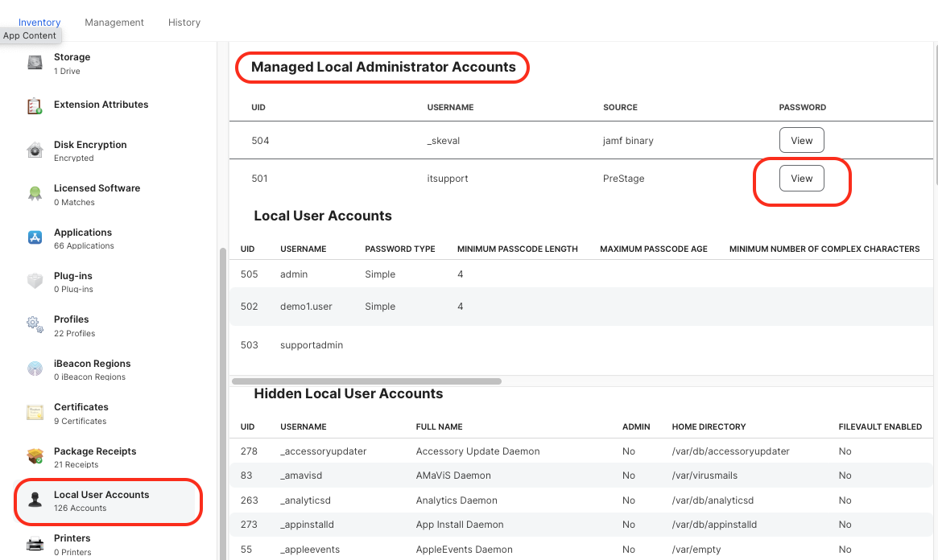Image resolution: width=938 pixels, height=560 pixels.
Task: Click the Disk Encryption vault icon
Action: pos(35,150)
